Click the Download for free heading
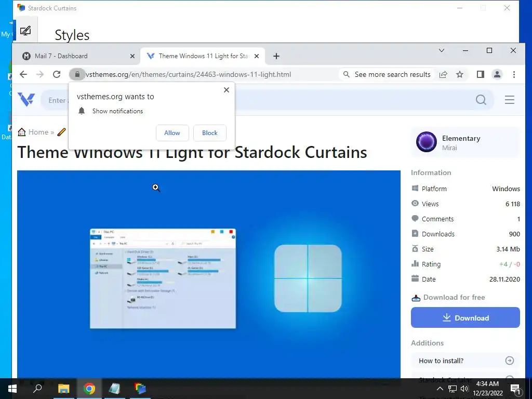The image size is (532, 399). [454, 297]
